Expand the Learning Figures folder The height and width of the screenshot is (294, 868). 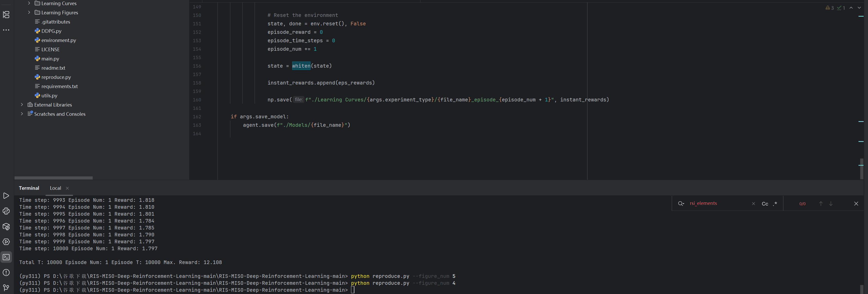click(x=29, y=13)
